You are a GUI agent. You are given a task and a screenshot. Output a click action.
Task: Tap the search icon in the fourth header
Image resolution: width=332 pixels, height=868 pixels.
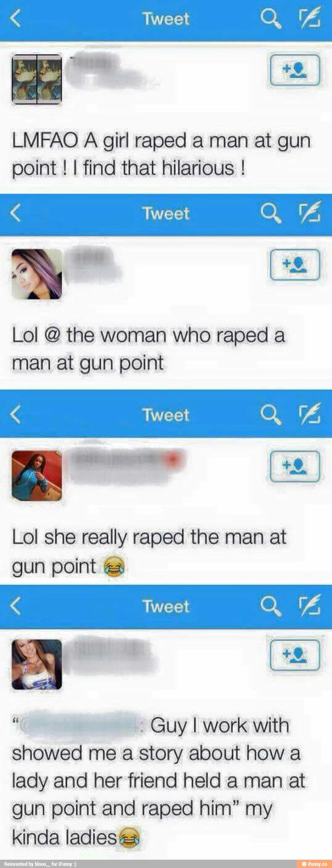click(271, 606)
